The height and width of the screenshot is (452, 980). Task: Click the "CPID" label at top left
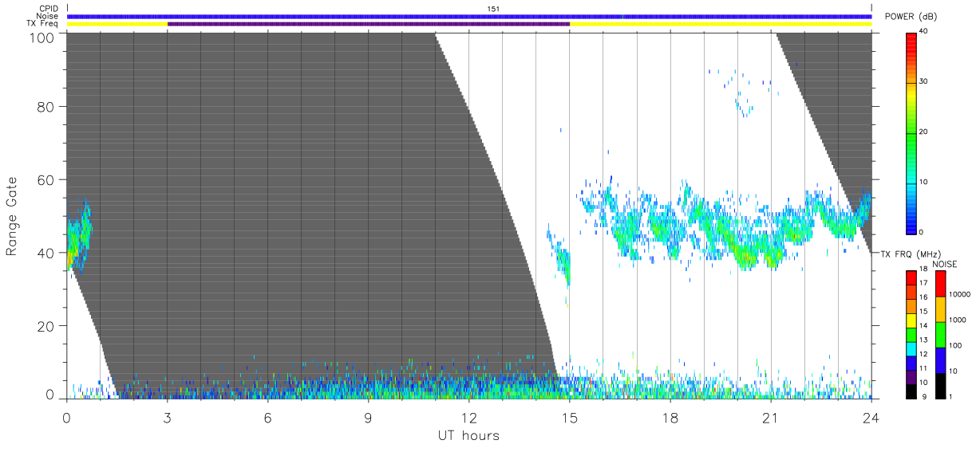49,8
